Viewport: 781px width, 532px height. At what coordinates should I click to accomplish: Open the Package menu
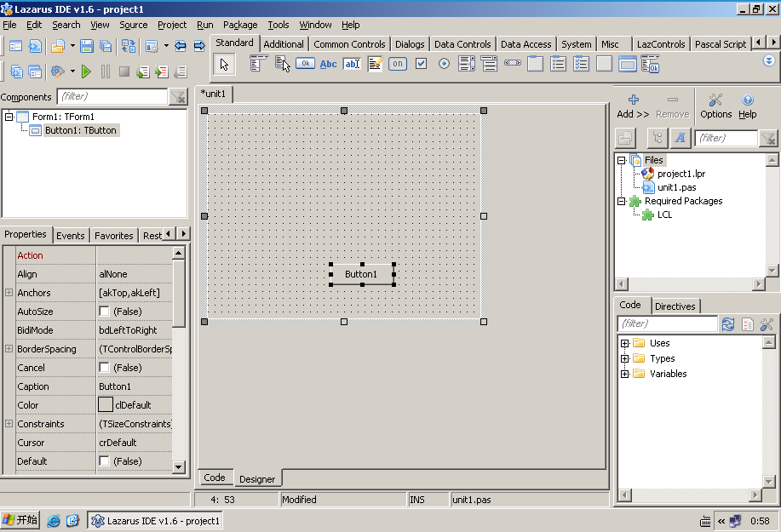tap(240, 25)
